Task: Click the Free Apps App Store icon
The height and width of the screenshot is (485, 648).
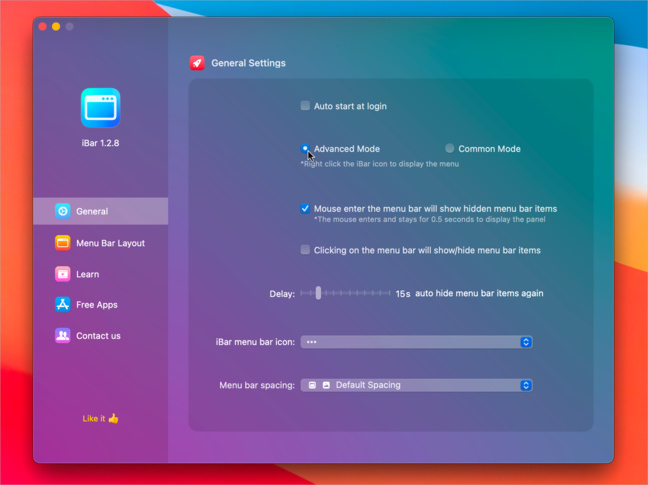Action: (62, 304)
